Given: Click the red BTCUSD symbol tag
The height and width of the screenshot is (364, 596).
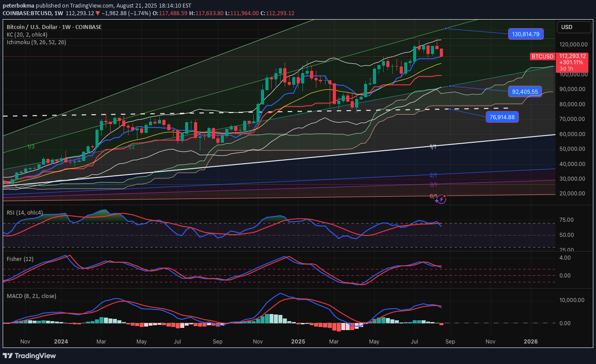Looking at the screenshot, I should pyautogui.click(x=542, y=57).
